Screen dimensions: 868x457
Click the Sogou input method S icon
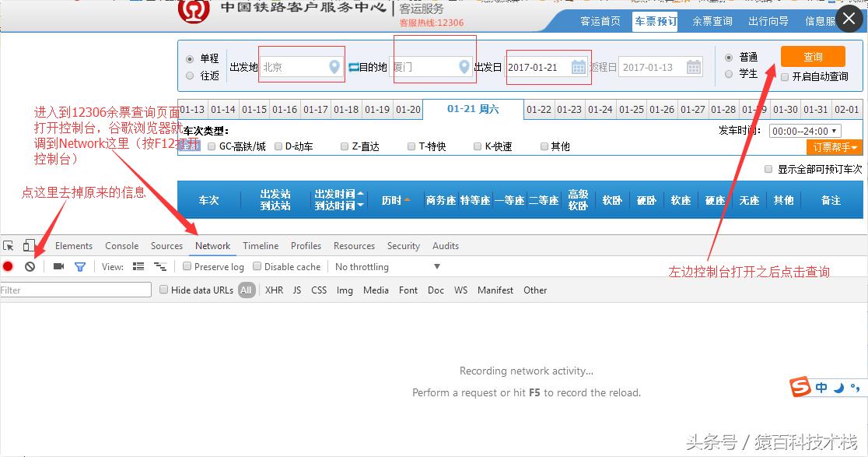coord(801,387)
